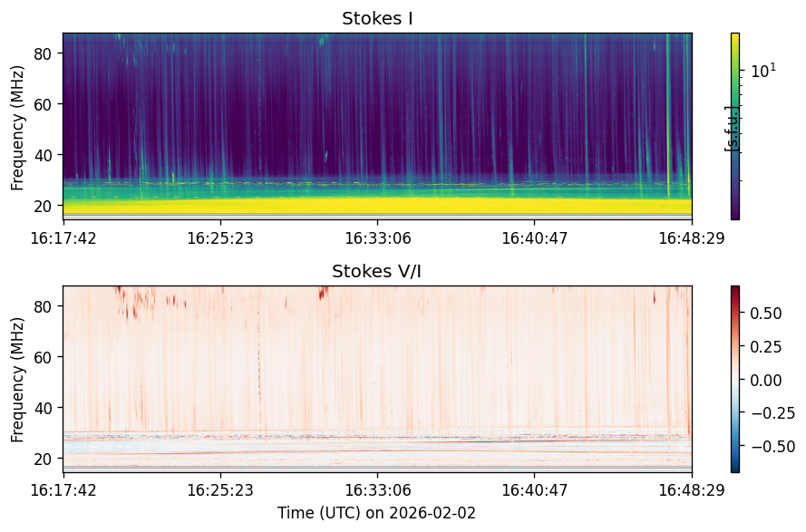Click the bright yellow band near 20 MHz
806x532 pixels.
click(x=377, y=205)
